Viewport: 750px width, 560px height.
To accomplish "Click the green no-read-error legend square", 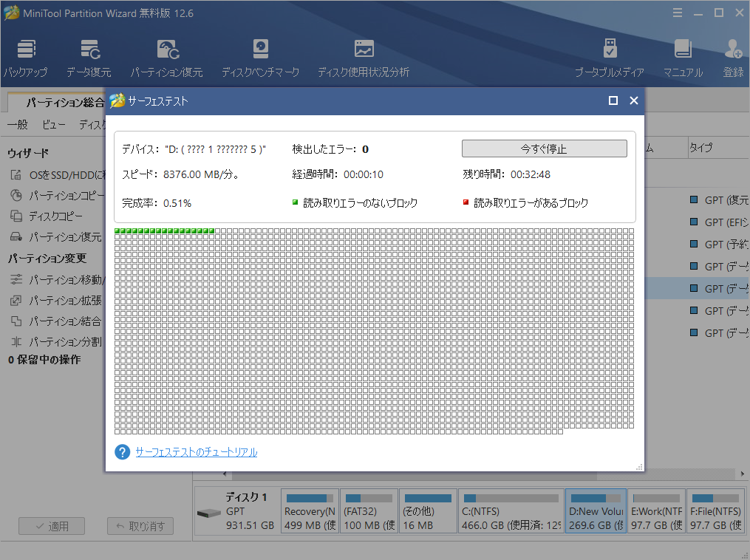I will 295,202.
